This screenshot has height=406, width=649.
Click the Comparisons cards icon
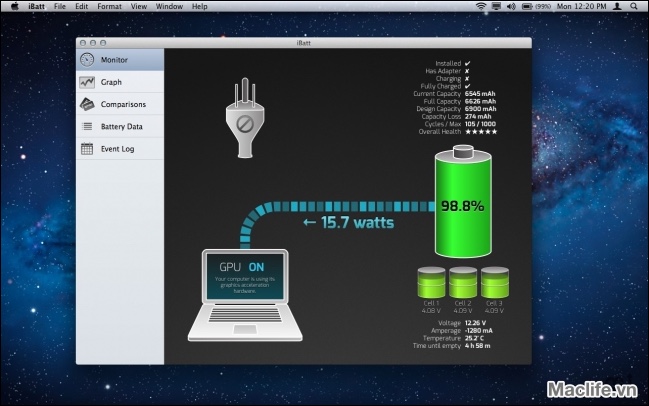coord(87,104)
